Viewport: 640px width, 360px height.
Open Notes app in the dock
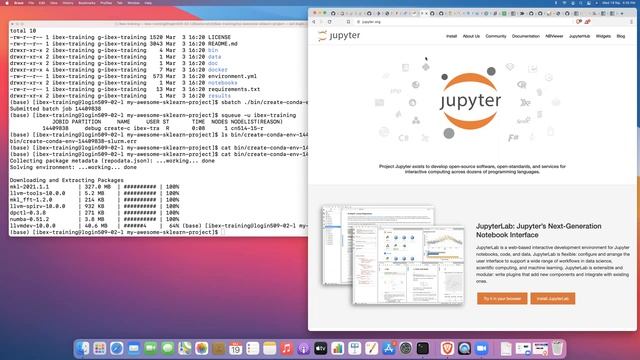269,349
